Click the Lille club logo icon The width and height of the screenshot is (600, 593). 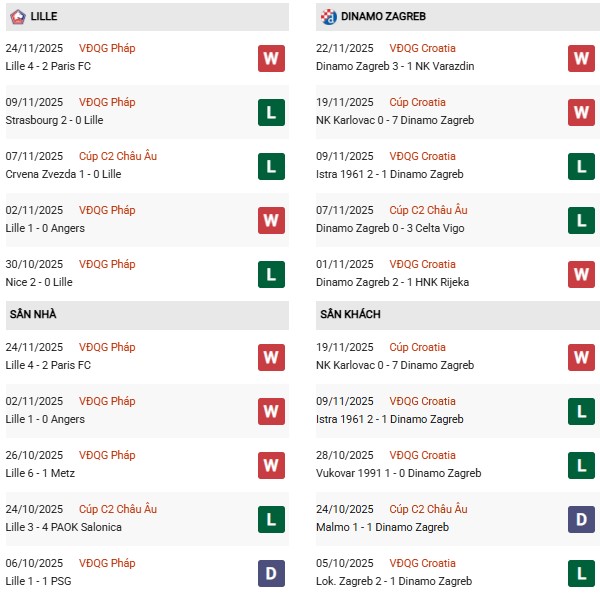click(16, 17)
